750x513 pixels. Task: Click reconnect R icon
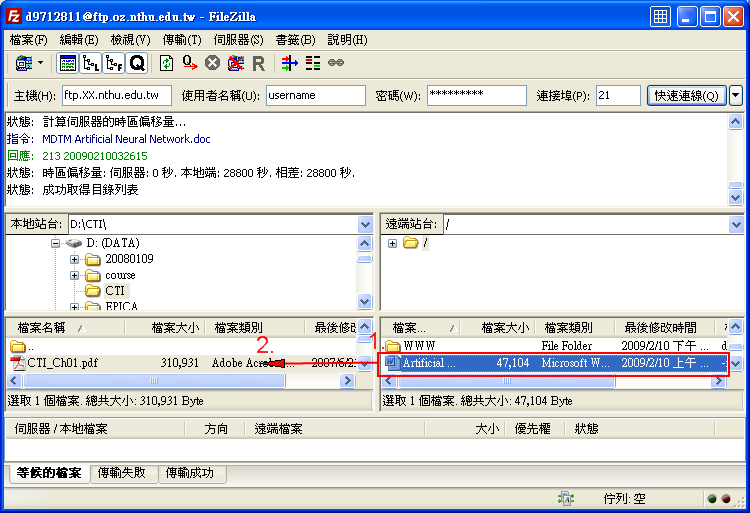pyautogui.click(x=258, y=63)
